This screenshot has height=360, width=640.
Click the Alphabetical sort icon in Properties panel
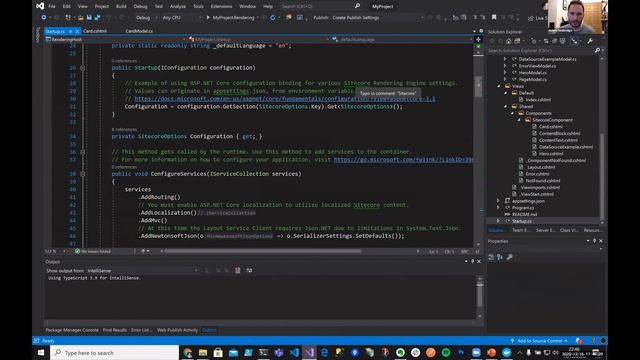coord(500,257)
